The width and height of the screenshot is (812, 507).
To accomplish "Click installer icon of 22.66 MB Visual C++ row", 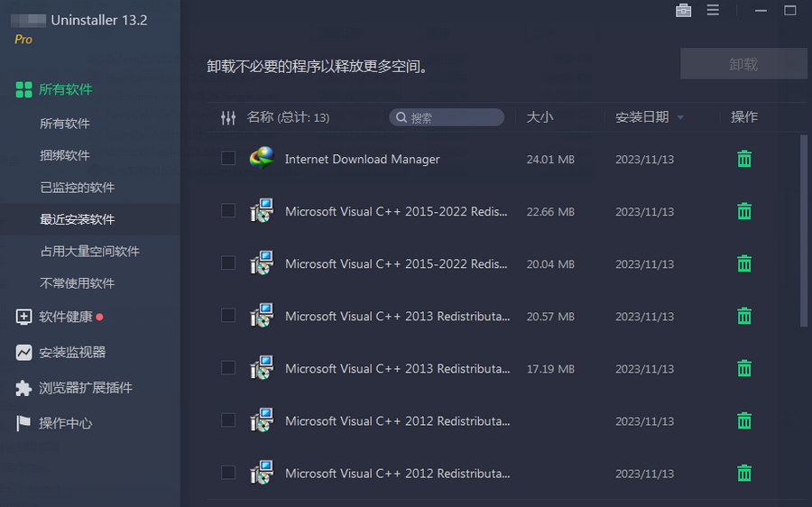I will (262, 211).
